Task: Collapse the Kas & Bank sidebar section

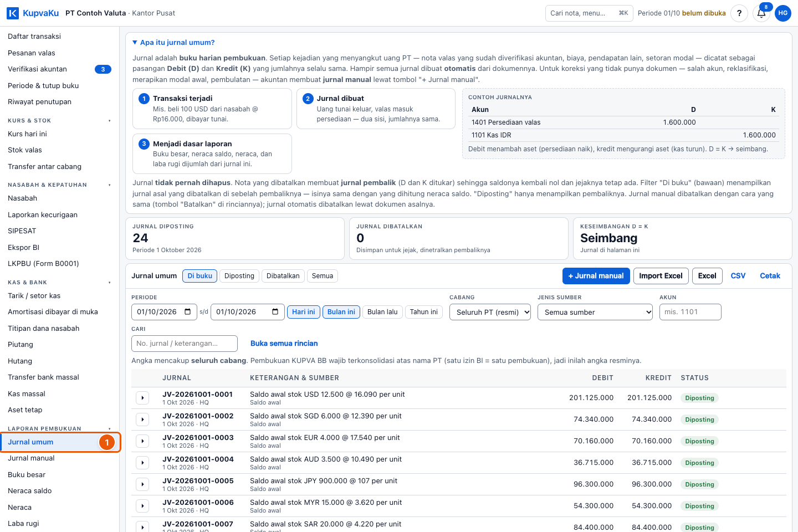Action: (x=59, y=282)
